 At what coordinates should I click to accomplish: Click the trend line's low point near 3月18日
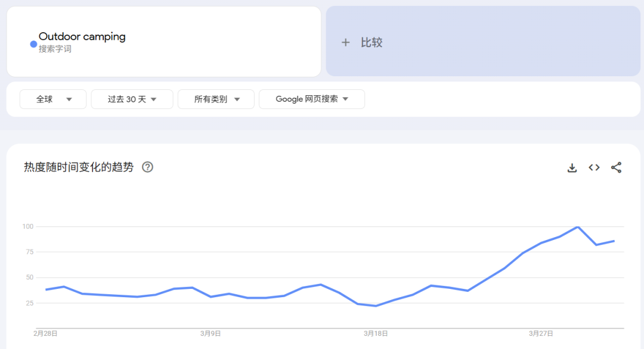point(374,306)
